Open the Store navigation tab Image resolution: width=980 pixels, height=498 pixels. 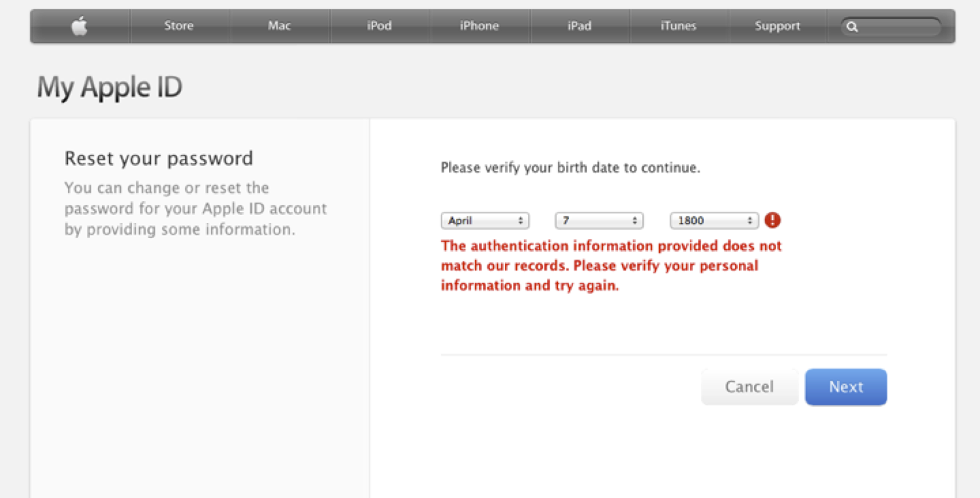coord(179,26)
